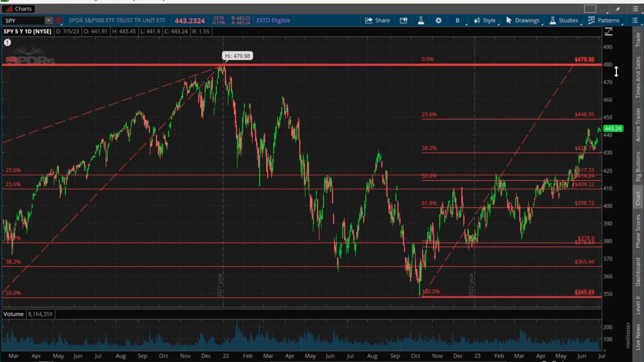Click the $365.44 Fibonacci price label
Viewport: 644px width, 362px height.
point(584,262)
